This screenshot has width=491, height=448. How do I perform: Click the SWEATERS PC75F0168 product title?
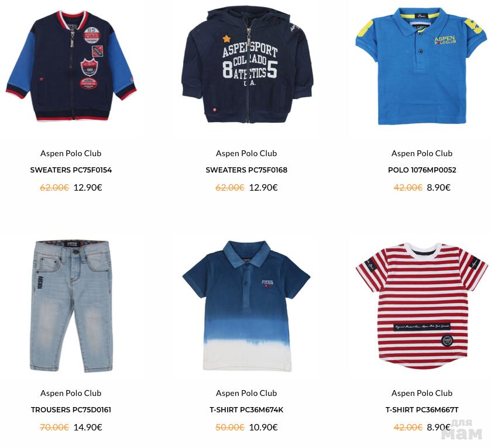coord(246,170)
